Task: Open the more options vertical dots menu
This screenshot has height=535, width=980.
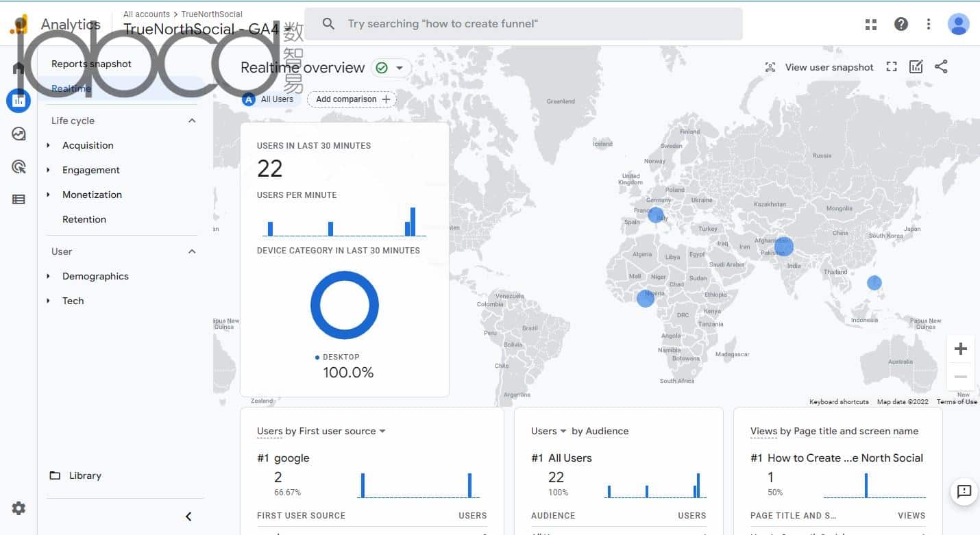Action: point(929,25)
